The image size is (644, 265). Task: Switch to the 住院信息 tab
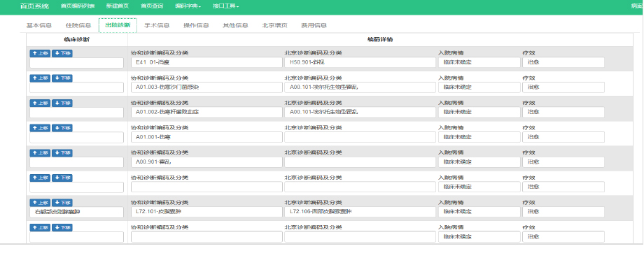click(78, 25)
